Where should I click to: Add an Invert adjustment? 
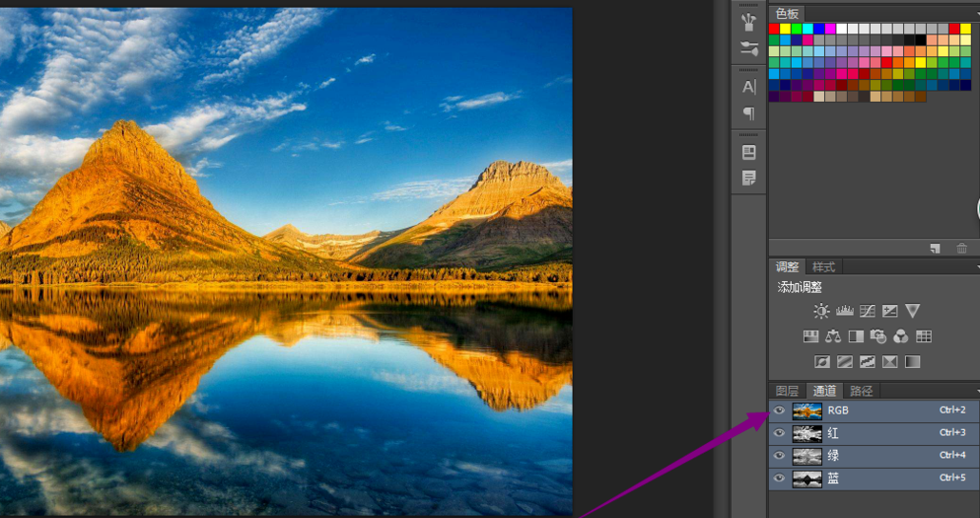click(x=822, y=361)
